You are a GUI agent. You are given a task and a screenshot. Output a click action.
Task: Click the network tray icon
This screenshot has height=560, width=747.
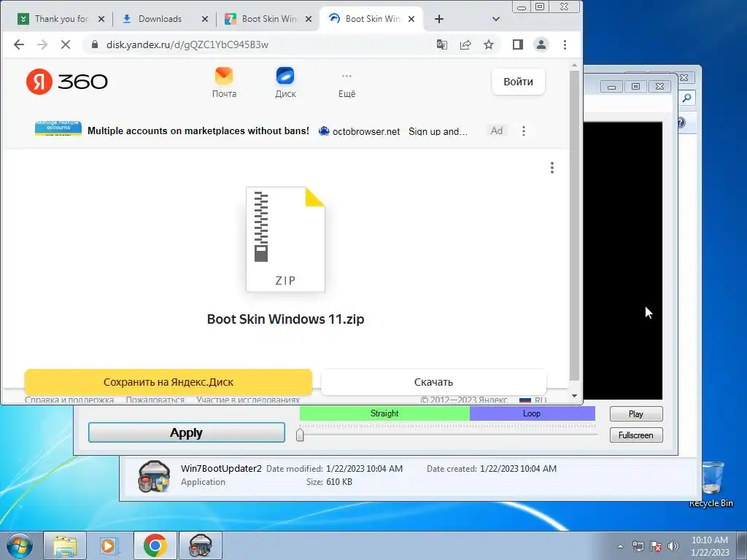(x=638, y=546)
